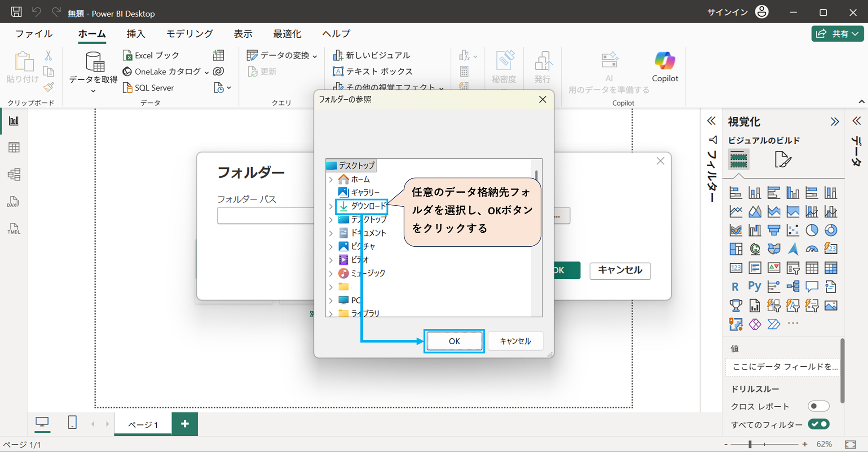This screenshot has width=868, height=452.
Task: Enable the クロスレポート drillthrough toggle
Action: tap(818, 406)
